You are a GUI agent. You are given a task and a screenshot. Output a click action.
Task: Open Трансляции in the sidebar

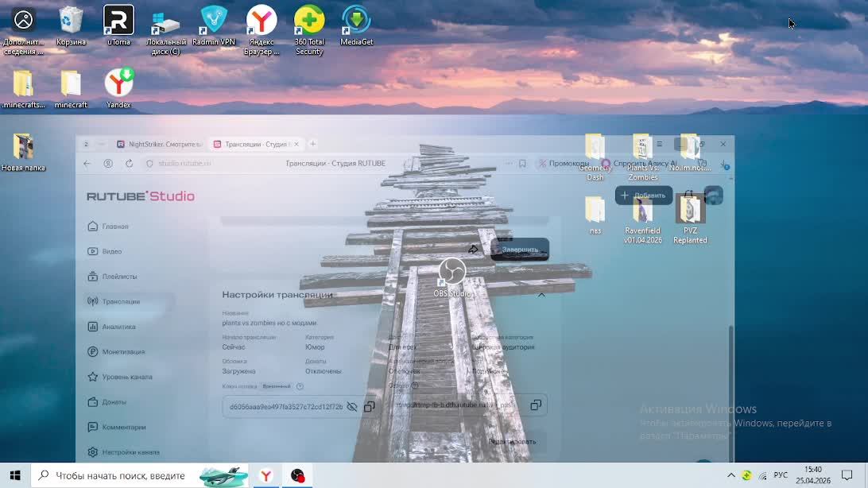tap(114, 301)
